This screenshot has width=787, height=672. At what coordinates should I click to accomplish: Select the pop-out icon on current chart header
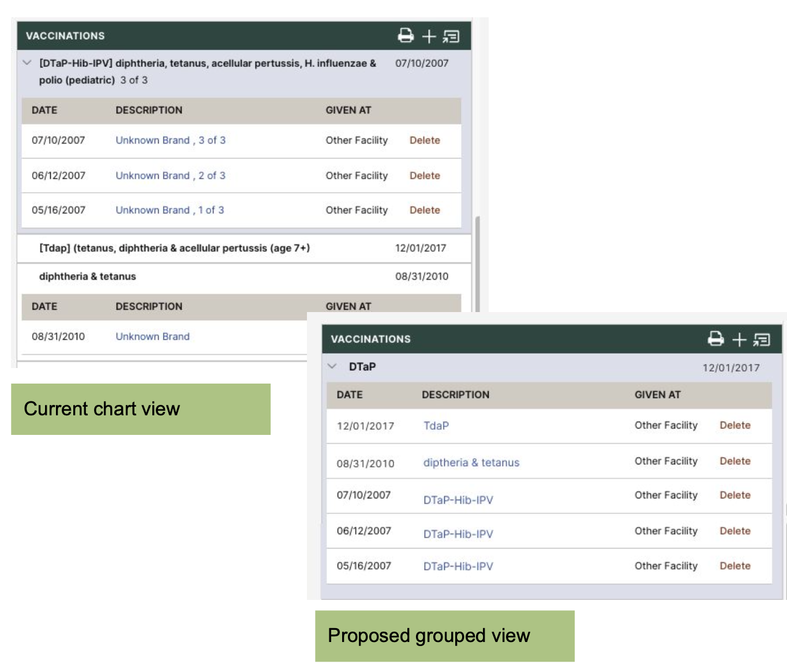451,36
